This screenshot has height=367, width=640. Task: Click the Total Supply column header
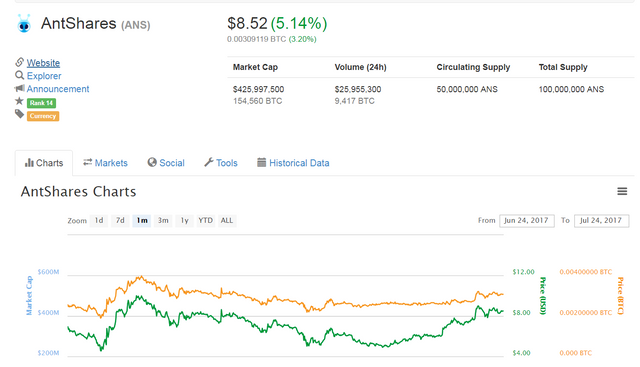pos(563,67)
